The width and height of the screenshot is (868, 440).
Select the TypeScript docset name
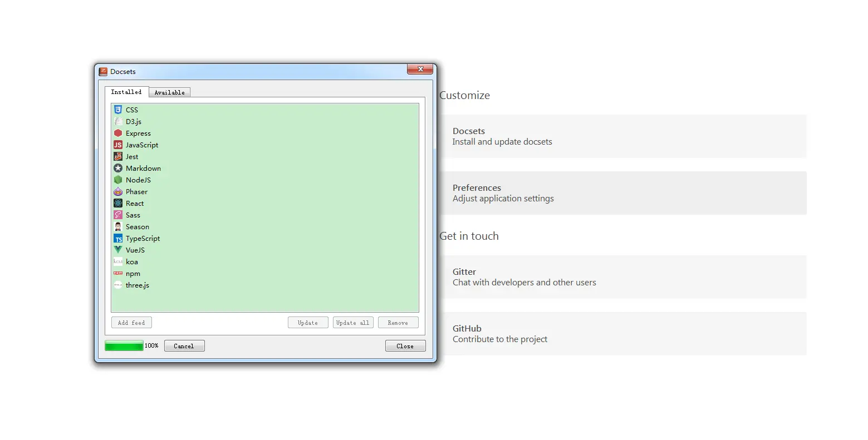coord(143,238)
